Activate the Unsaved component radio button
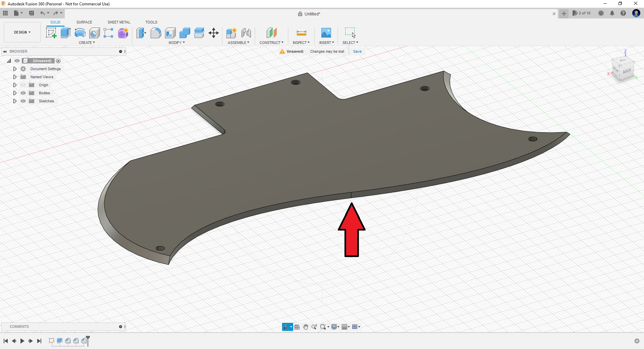The height and width of the screenshot is (349, 644). pyautogui.click(x=58, y=61)
